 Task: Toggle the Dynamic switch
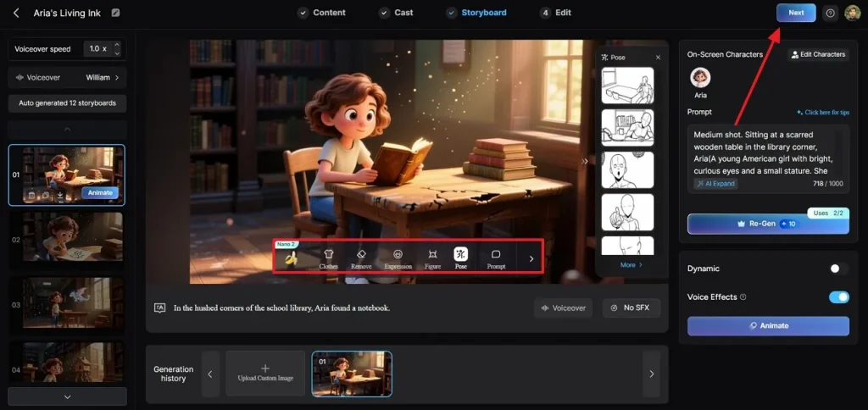(838, 269)
